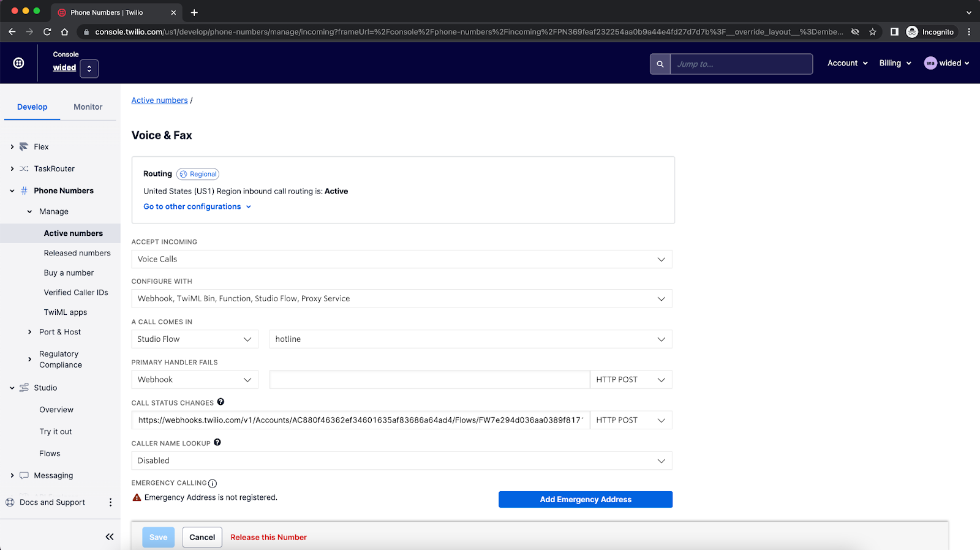
Task: Collapse the Manage subsection
Action: (29, 212)
